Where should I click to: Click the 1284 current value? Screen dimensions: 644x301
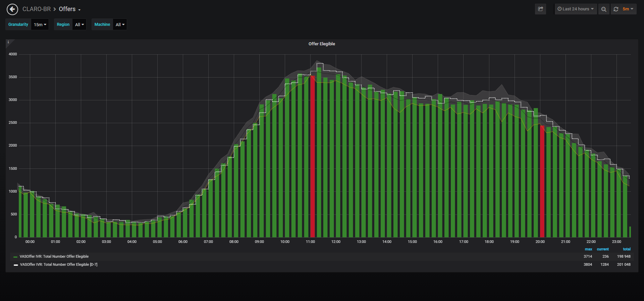(x=604, y=265)
